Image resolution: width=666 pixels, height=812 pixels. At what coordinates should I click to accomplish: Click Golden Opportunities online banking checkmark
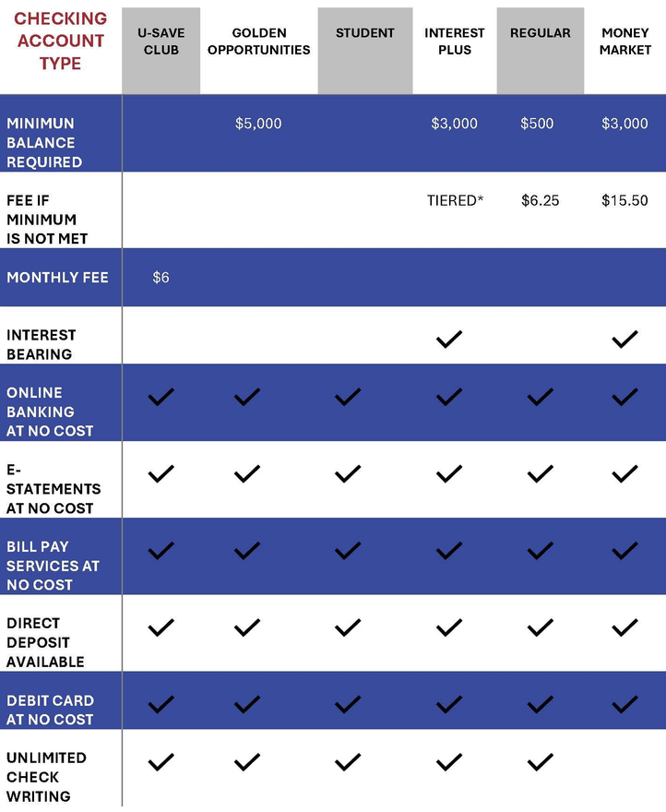pyautogui.click(x=247, y=397)
